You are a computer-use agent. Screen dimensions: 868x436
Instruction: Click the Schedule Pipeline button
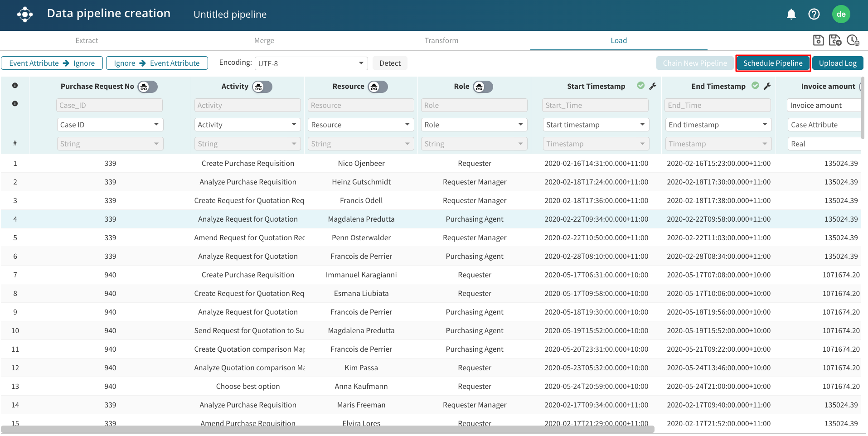point(773,63)
